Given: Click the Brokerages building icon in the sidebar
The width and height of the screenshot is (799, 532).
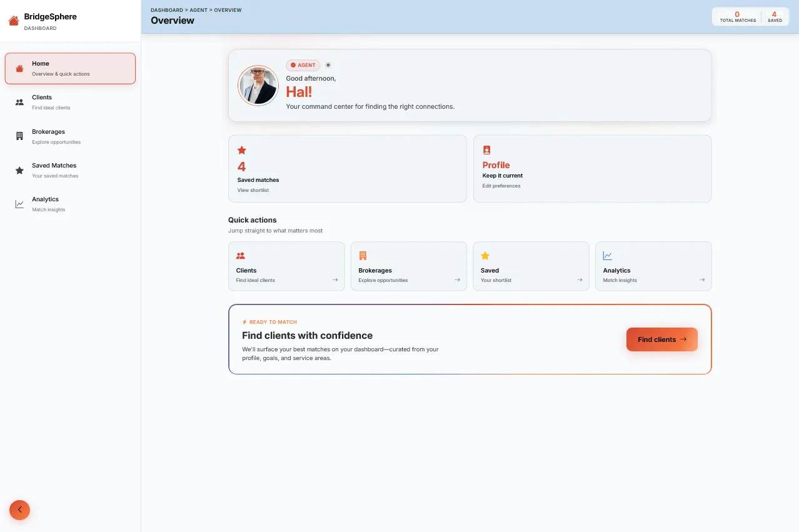Looking at the screenshot, I should 19,136.
